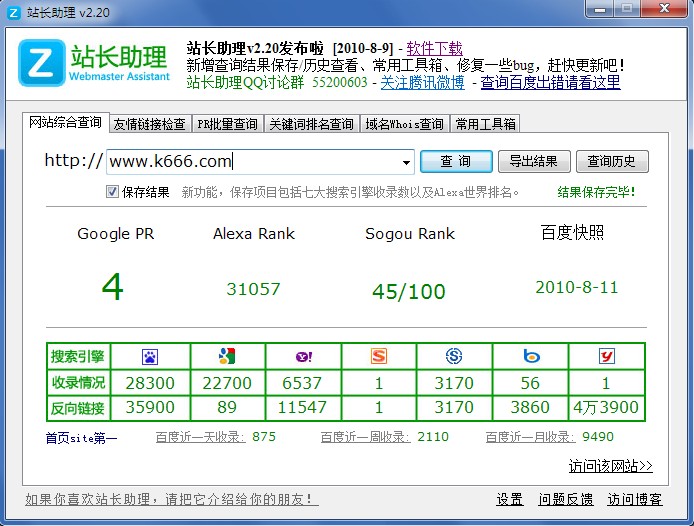Minimize the 站长助理 window

point(600,9)
